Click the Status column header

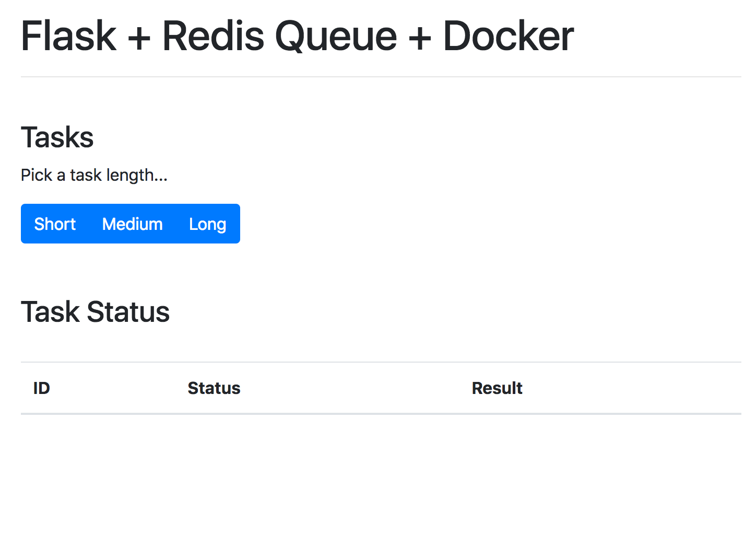214,388
